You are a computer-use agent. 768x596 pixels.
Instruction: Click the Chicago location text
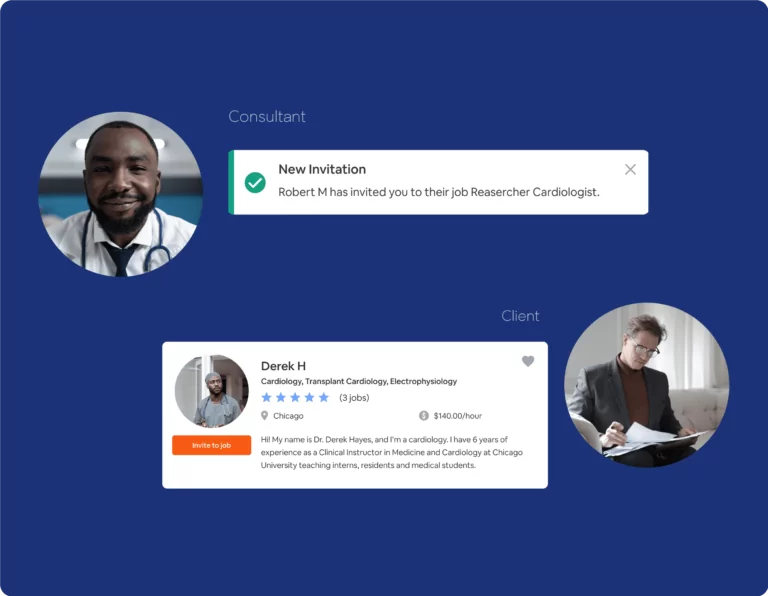point(288,416)
